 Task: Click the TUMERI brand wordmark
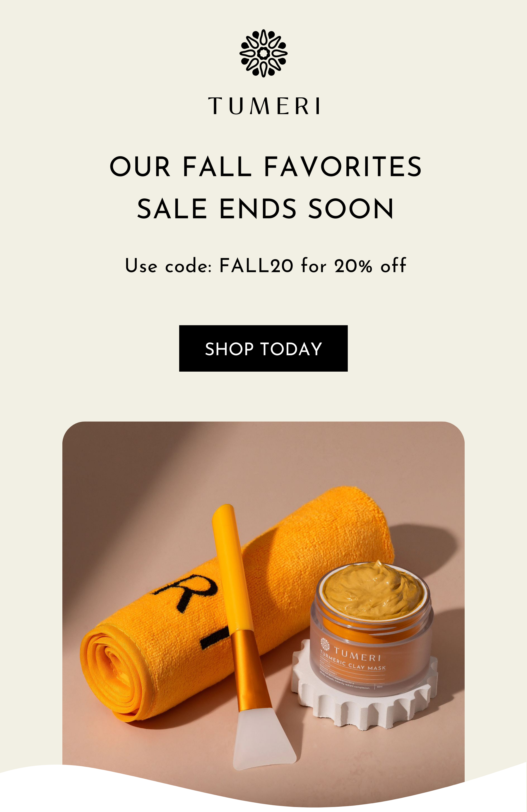(x=264, y=106)
